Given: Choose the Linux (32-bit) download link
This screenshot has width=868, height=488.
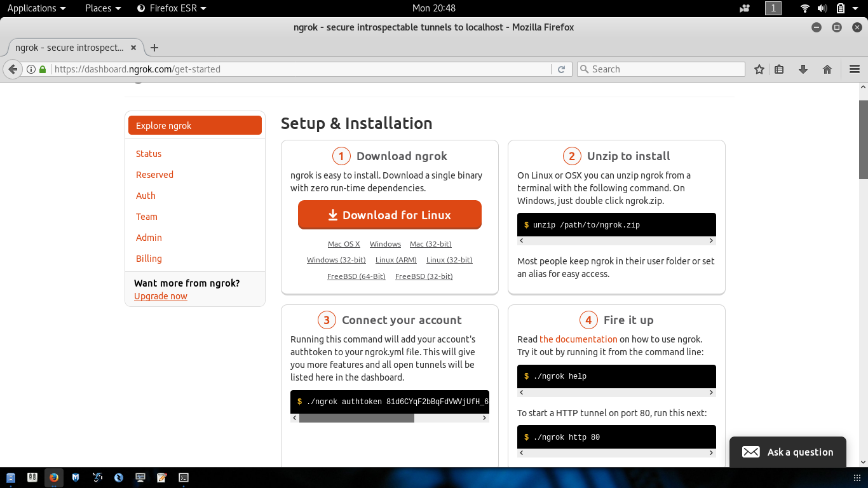Looking at the screenshot, I should 449,260.
